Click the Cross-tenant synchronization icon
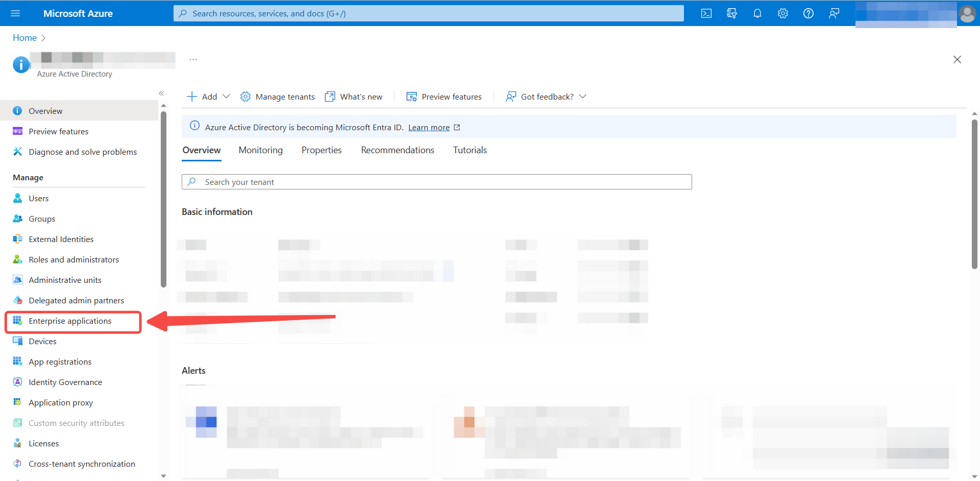Image resolution: width=980 pixels, height=481 pixels. click(x=18, y=464)
